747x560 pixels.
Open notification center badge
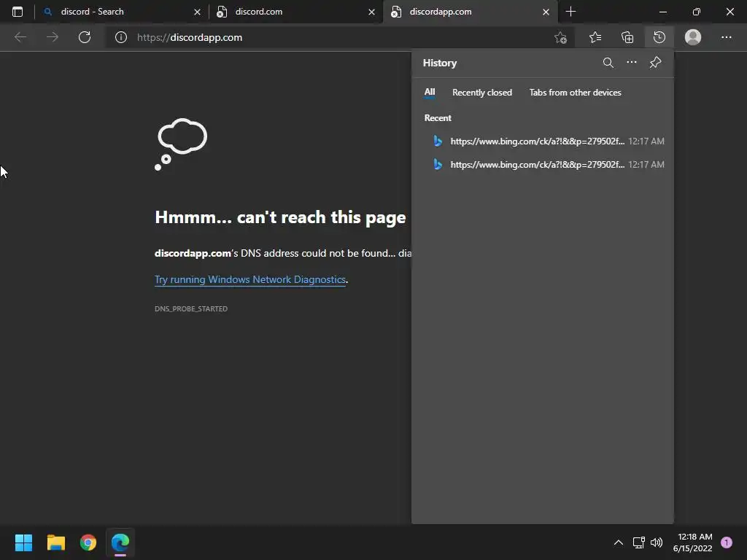point(726,542)
